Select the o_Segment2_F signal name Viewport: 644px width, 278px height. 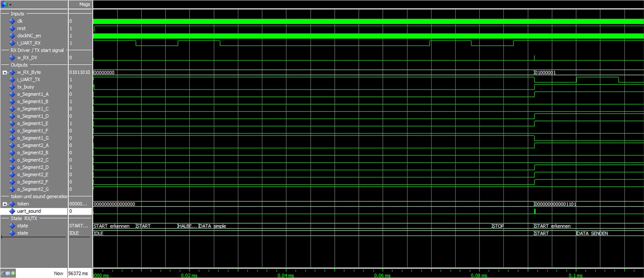coord(33,182)
